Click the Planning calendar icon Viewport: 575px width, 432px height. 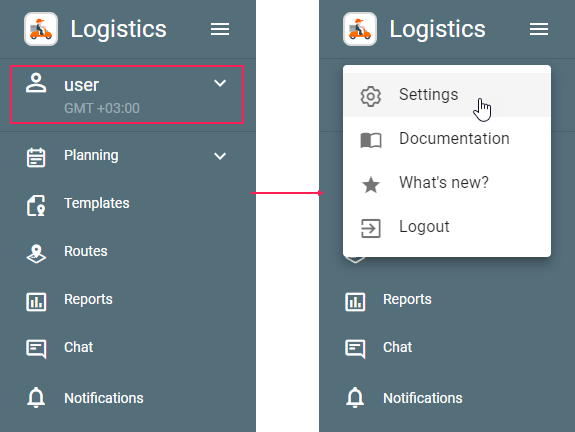coord(36,157)
